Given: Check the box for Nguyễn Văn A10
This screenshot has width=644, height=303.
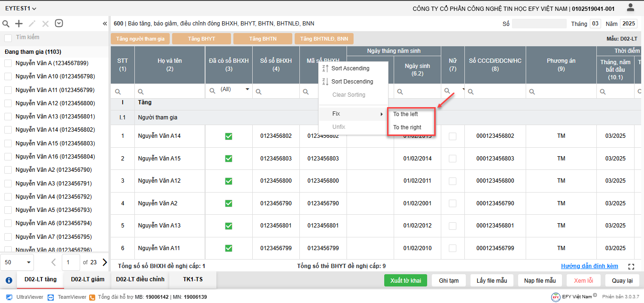Looking at the screenshot, I should click(x=8, y=76).
